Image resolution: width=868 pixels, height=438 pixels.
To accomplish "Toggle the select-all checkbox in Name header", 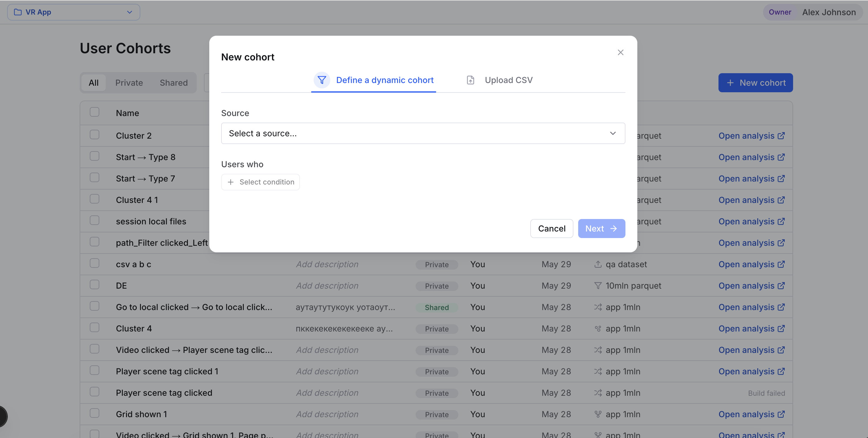I will point(94,112).
